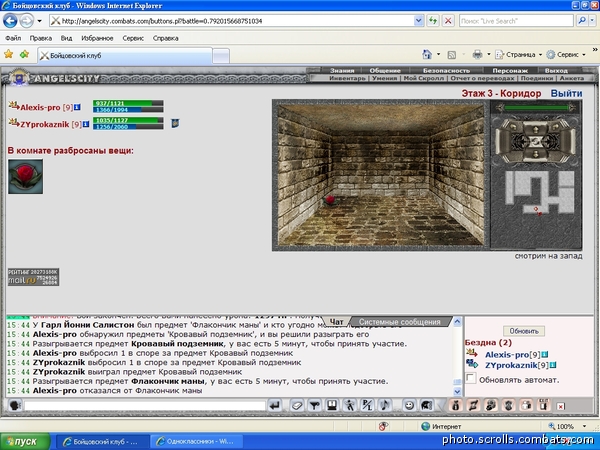The image size is (600, 450).
Task: Click the Выход menu item
Action: (x=556, y=70)
